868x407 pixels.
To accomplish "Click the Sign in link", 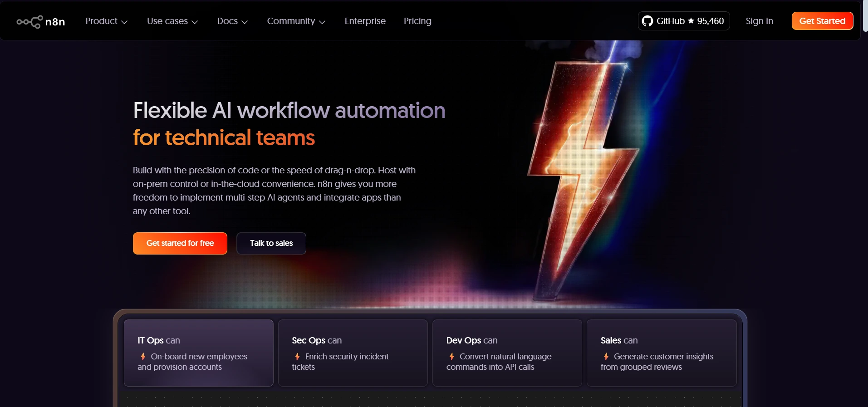I will pos(759,21).
